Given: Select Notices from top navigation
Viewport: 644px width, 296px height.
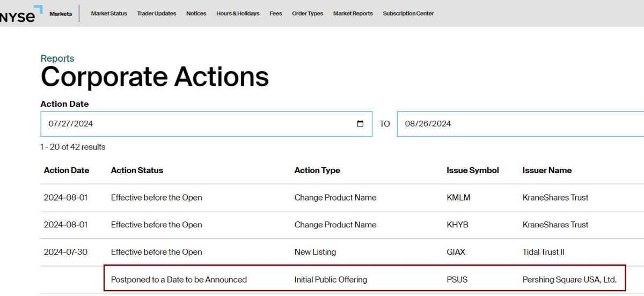Looking at the screenshot, I should click(196, 14).
